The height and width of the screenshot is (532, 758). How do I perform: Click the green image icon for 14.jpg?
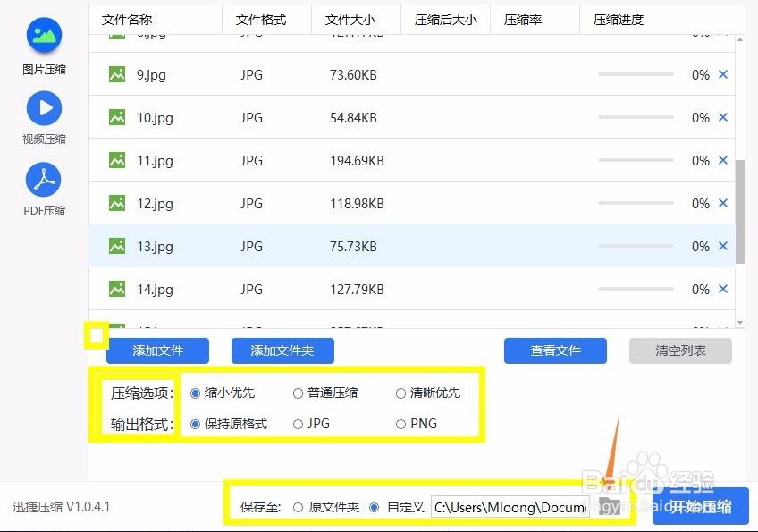[116, 289]
